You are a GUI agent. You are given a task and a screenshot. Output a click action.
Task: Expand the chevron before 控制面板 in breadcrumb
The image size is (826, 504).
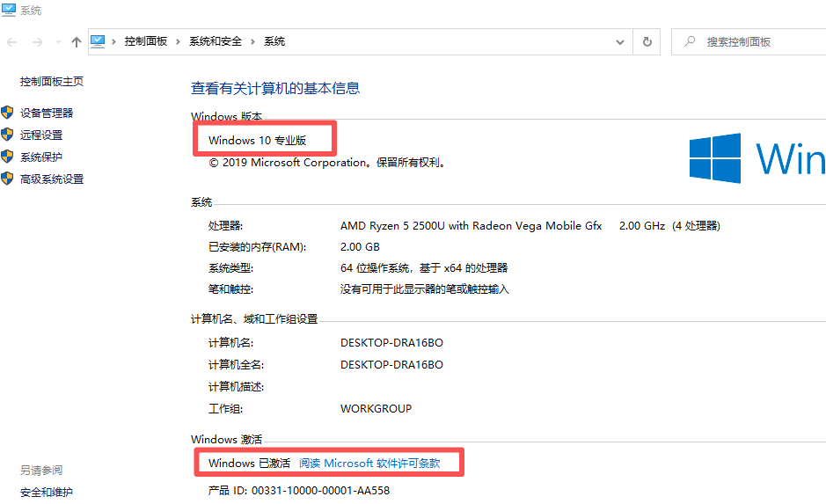point(113,41)
